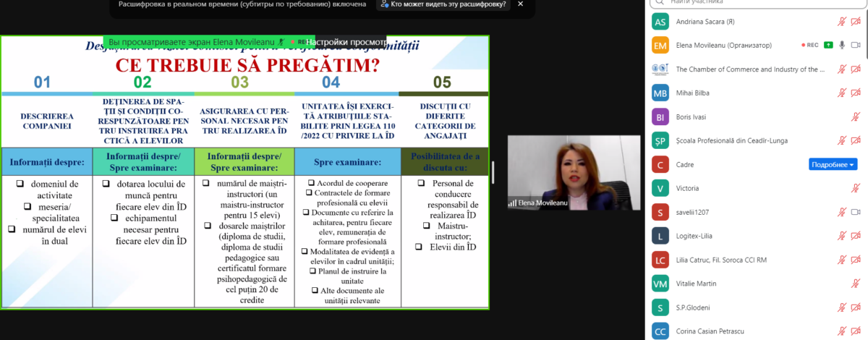Screen dimensions: 868x340
Task: Click crossed-out camera icon for Andriana Sacara
Action: tap(856, 22)
